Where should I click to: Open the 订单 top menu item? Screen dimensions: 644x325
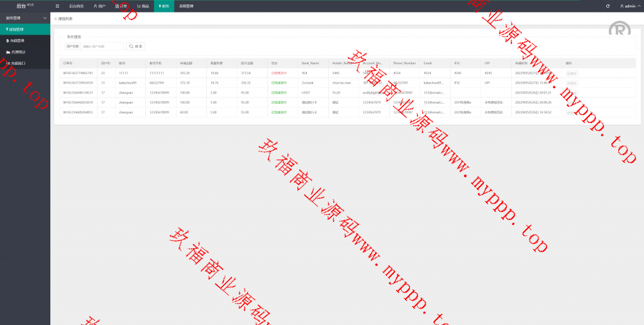[x=121, y=6]
